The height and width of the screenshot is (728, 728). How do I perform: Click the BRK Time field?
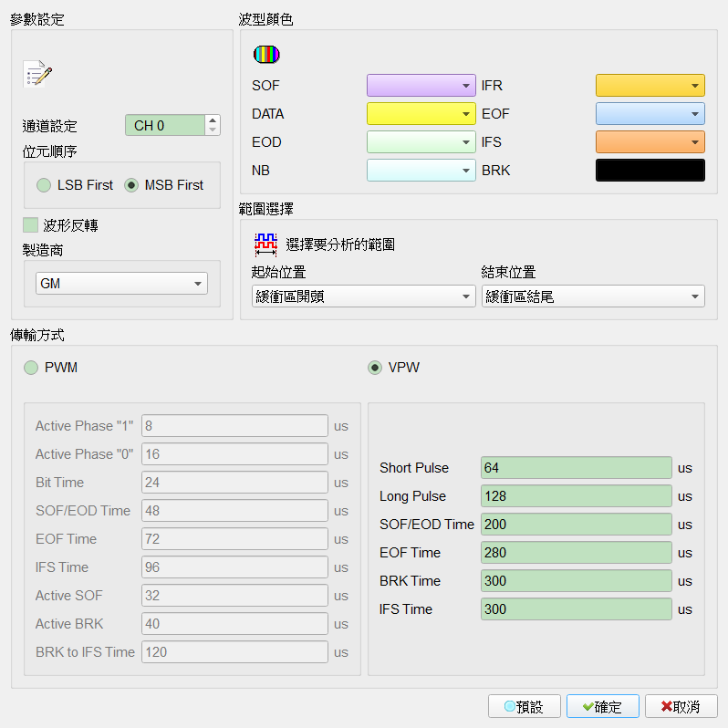[577, 581]
